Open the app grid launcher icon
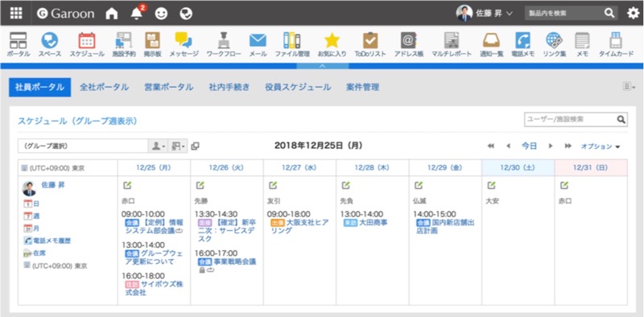Viewport: 644px width, 317px height. [x=16, y=13]
